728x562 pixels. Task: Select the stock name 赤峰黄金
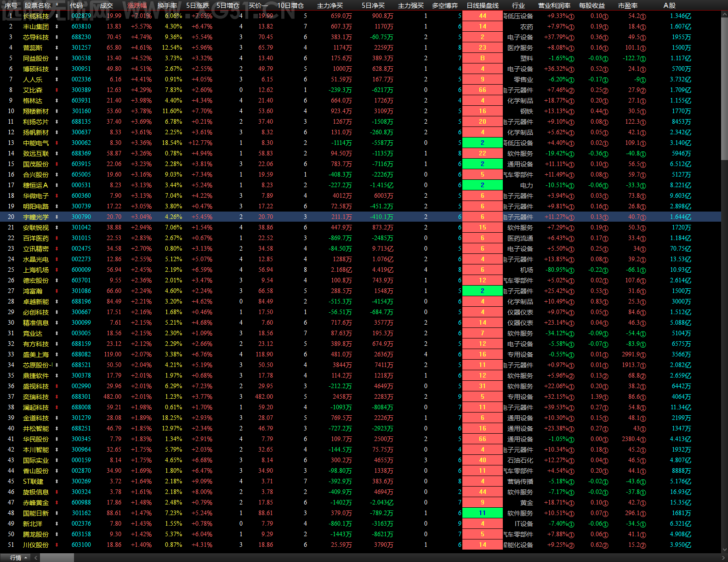tap(36, 503)
